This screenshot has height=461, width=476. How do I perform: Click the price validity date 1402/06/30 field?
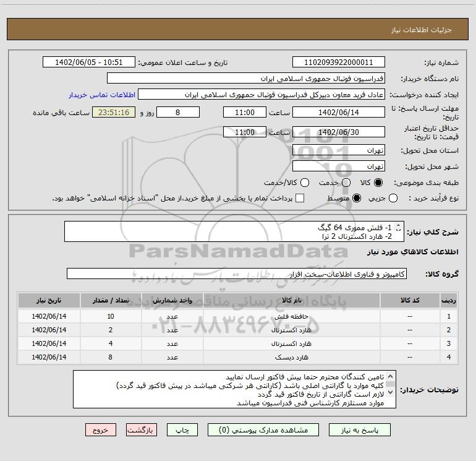click(x=339, y=132)
